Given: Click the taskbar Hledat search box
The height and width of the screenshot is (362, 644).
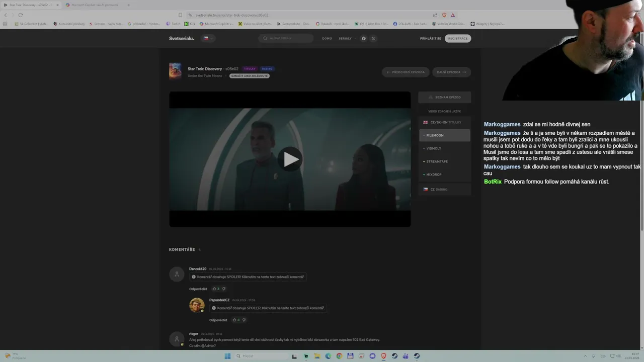Looking at the screenshot, I should (261, 356).
